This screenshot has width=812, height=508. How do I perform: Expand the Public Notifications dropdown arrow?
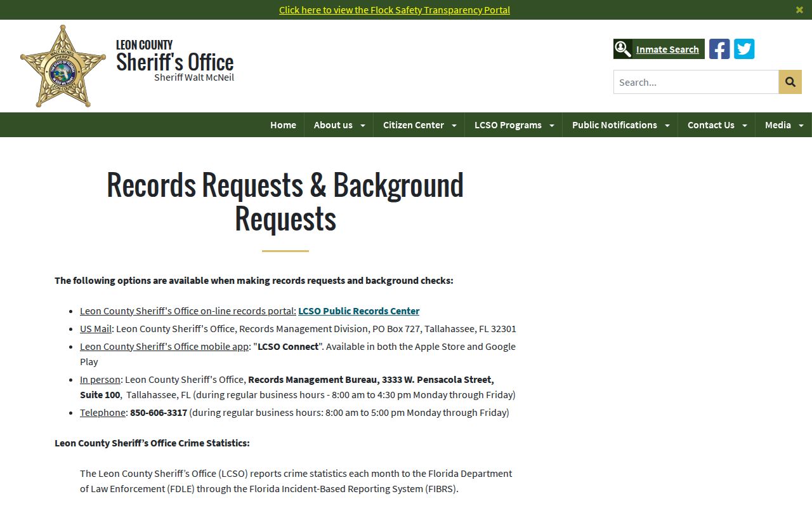pyautogui.click(x=667, y=126)
